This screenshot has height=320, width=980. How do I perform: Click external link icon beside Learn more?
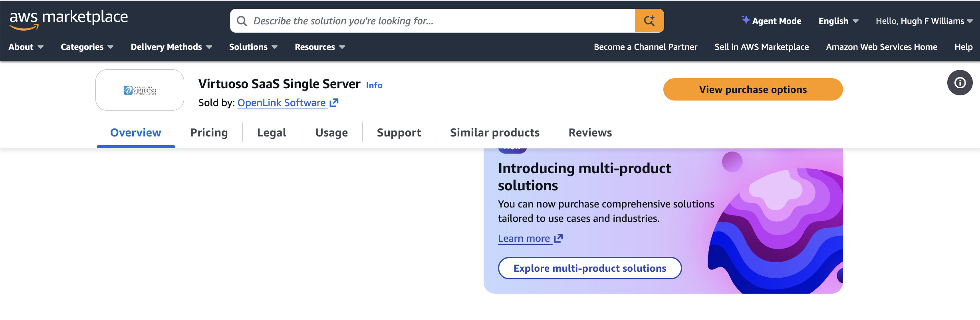pyautogui.click(x=558, y=238)
